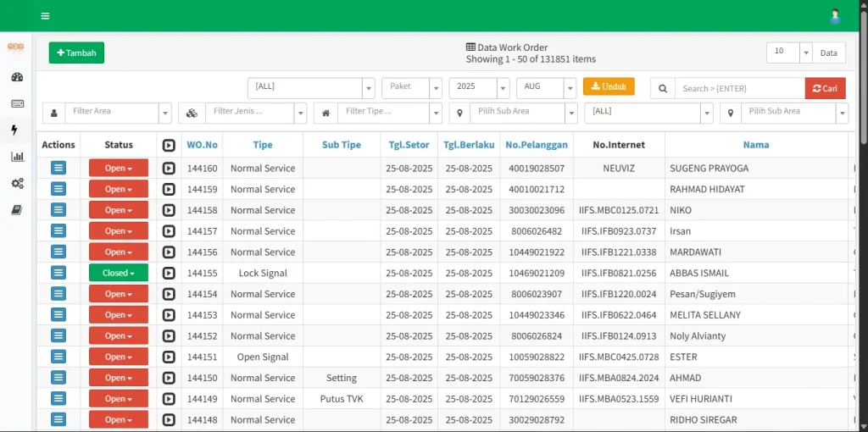Select the lightning bolt sidebar icon
Image resolution: width=868 pixels, height=432 pixels.
tap(14, 130)
